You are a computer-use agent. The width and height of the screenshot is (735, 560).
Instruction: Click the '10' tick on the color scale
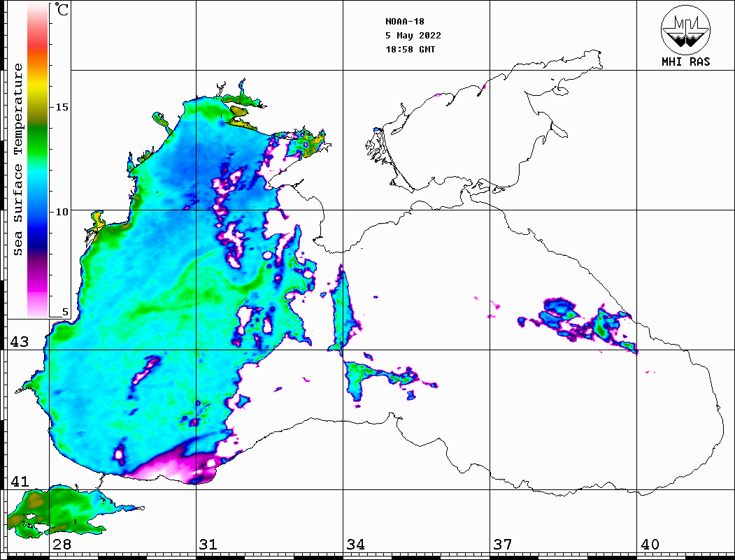click(x=62, y=212)
